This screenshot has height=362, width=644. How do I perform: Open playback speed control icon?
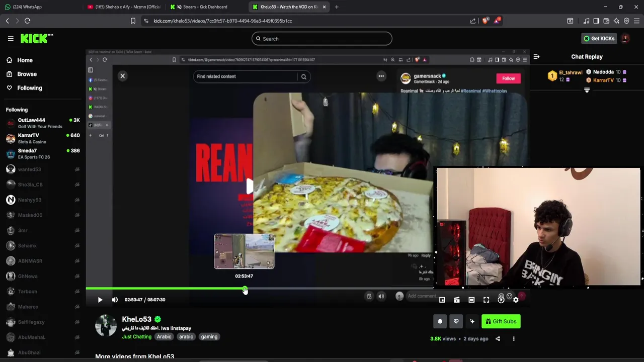[x=501, y=300]
